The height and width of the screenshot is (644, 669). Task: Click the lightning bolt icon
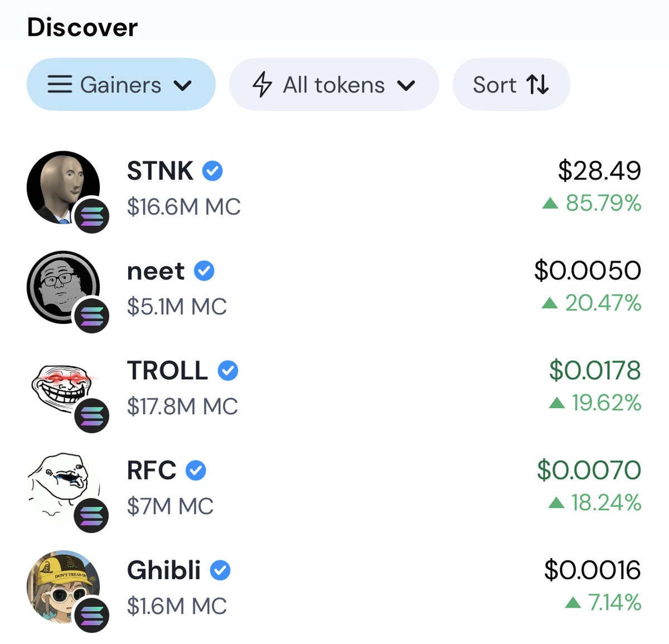(x=262, y=85)
